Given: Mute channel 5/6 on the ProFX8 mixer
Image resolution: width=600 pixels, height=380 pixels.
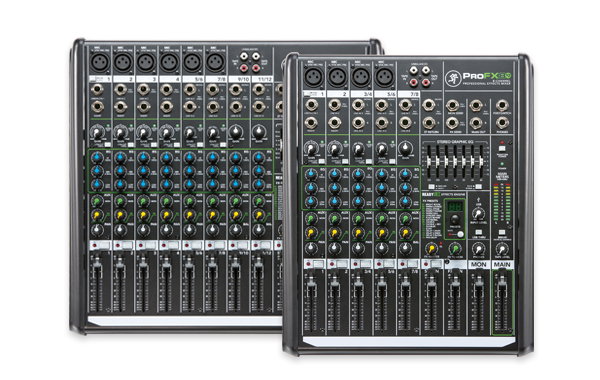Looking at the screenshot, I should point(388,264).
